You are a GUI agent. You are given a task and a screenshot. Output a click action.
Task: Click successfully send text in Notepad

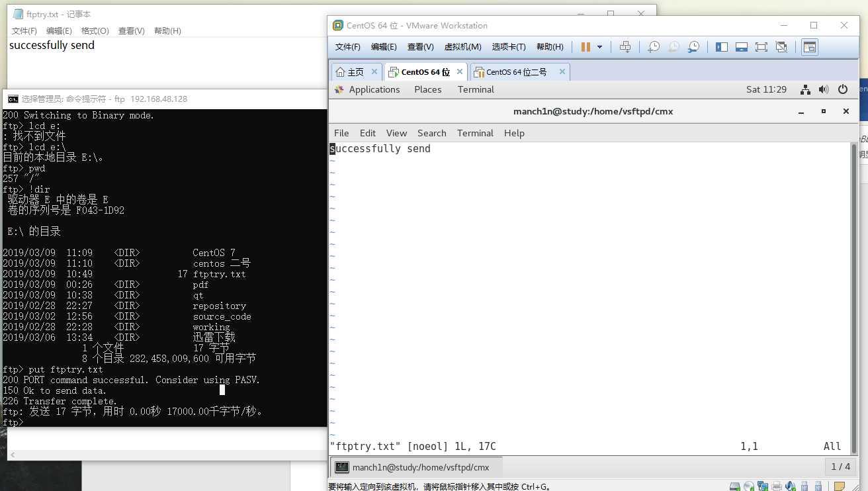[x=52, y=45]
